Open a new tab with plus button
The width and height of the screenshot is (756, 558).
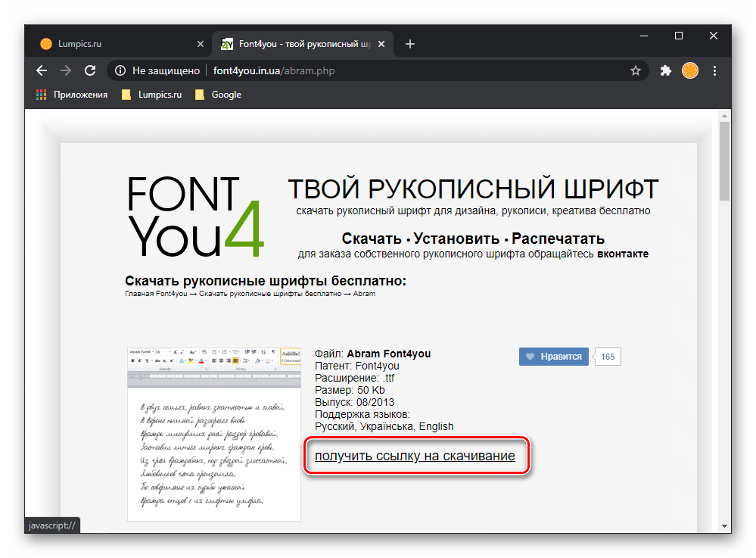click(410, 44)
